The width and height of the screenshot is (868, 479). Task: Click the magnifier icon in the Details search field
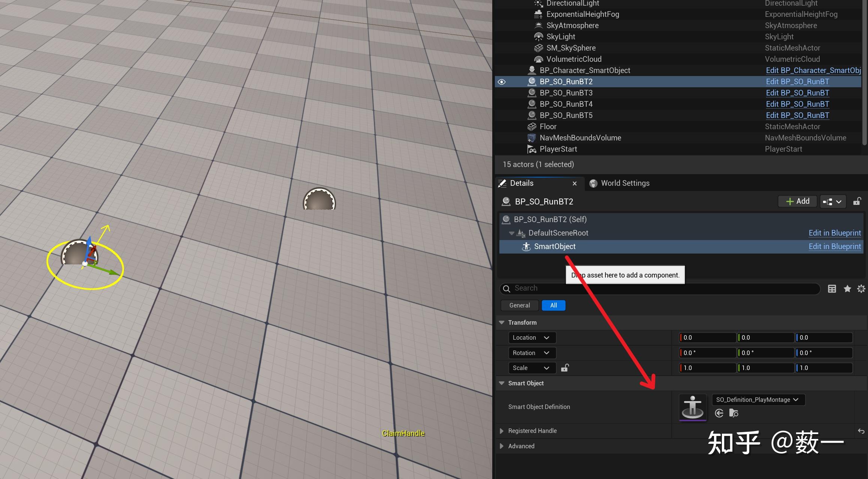506,288
